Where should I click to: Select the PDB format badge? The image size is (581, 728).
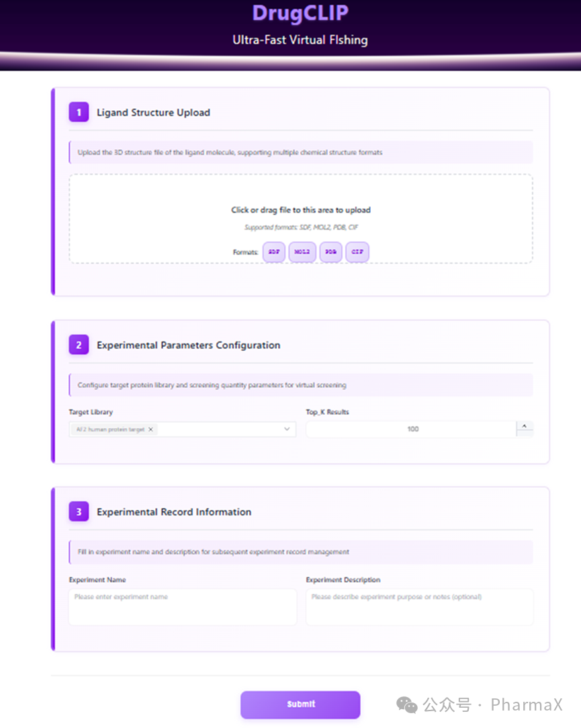330,252
